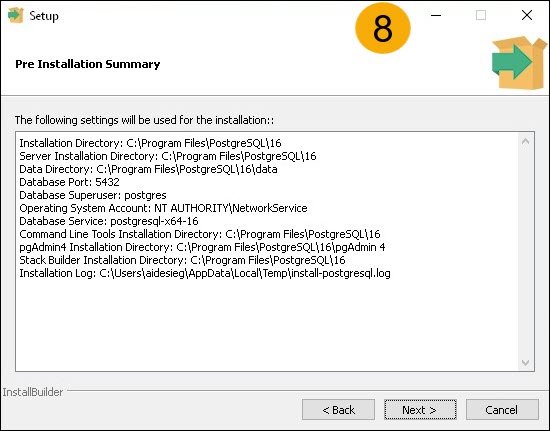Click the summary text box's empty area
This screenshot has width=550, height=431.
[267, 323]
